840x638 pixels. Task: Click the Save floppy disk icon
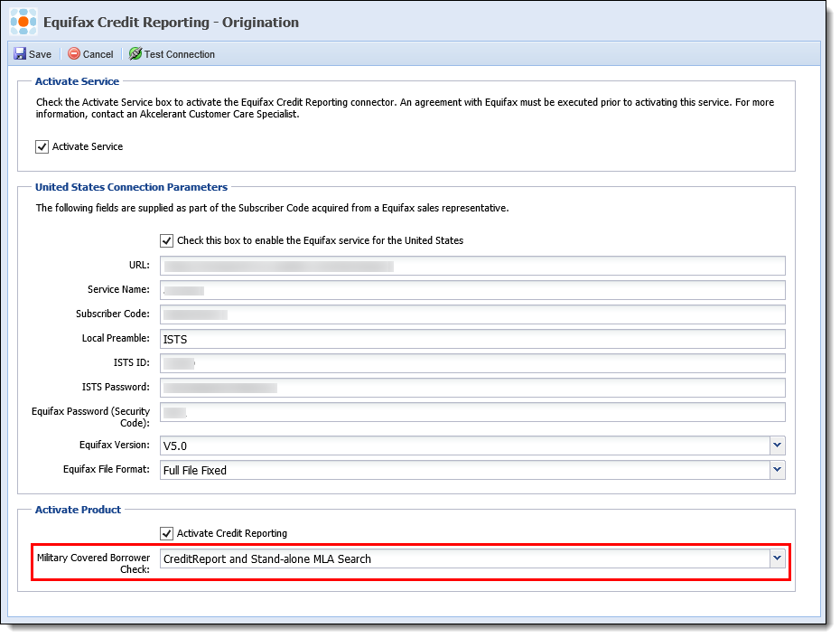click(x=20, y=53)
